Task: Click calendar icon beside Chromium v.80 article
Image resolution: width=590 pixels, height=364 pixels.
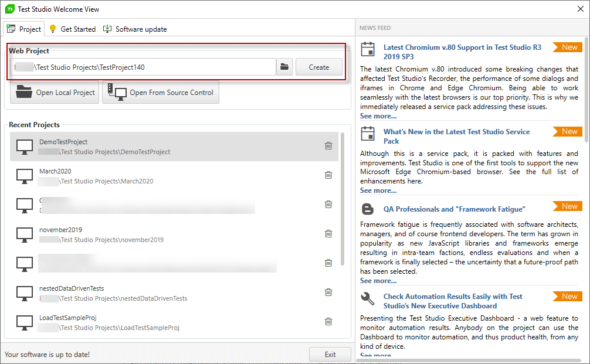Action: point(368,49)
